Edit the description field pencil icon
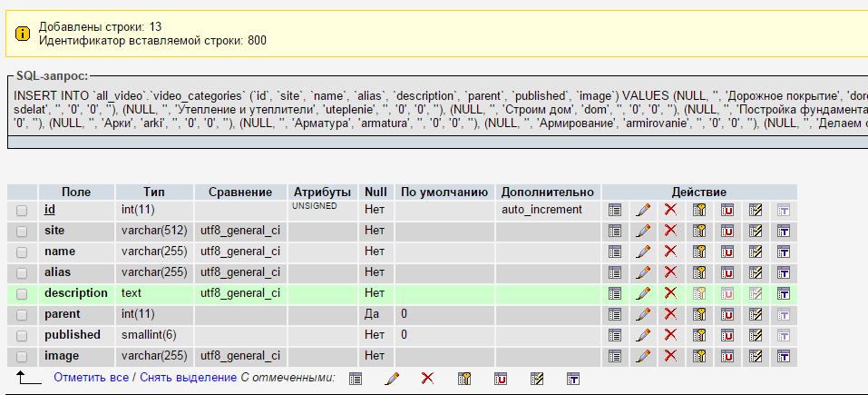 click(643, 293)
